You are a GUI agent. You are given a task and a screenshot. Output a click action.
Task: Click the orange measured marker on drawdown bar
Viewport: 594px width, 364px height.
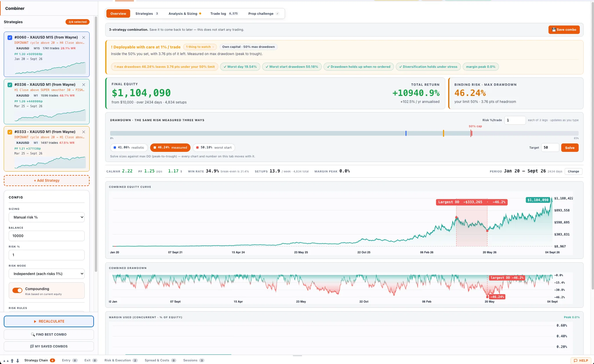444,133
